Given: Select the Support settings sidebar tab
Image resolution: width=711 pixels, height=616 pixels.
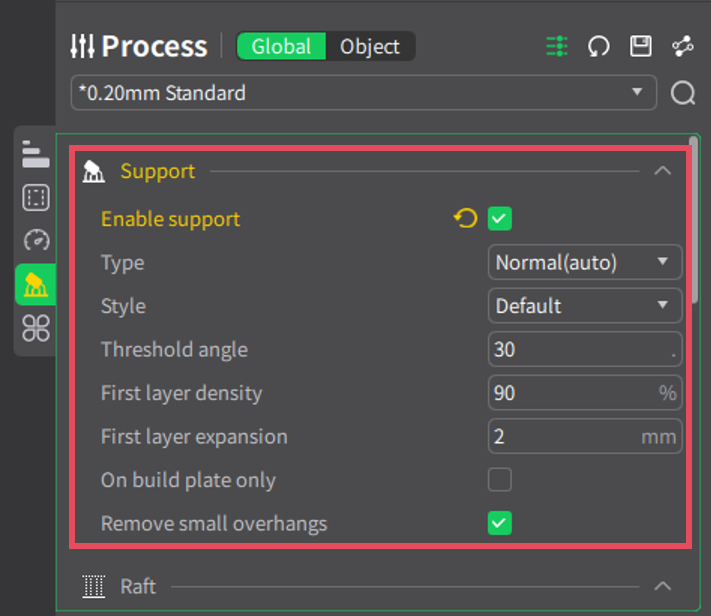Looking at the screenshot, I should 36,284.
